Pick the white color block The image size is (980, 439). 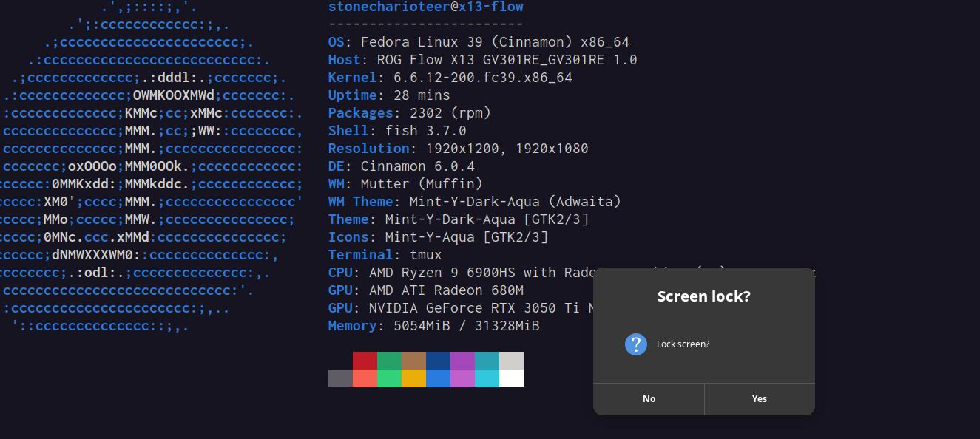(511, 378)
